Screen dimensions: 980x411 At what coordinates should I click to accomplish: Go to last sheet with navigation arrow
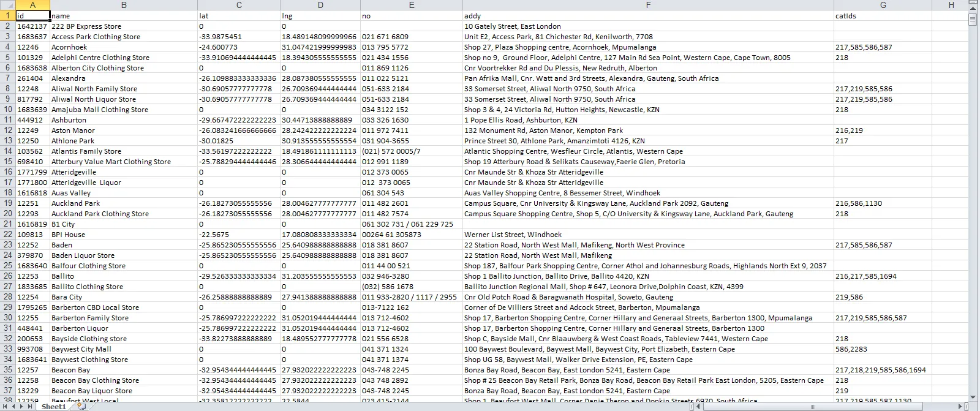click(31, 407)
